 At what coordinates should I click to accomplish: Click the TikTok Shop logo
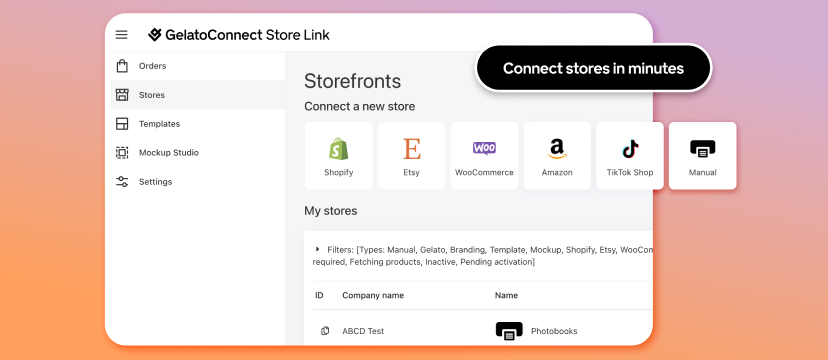tap(630, 149)
